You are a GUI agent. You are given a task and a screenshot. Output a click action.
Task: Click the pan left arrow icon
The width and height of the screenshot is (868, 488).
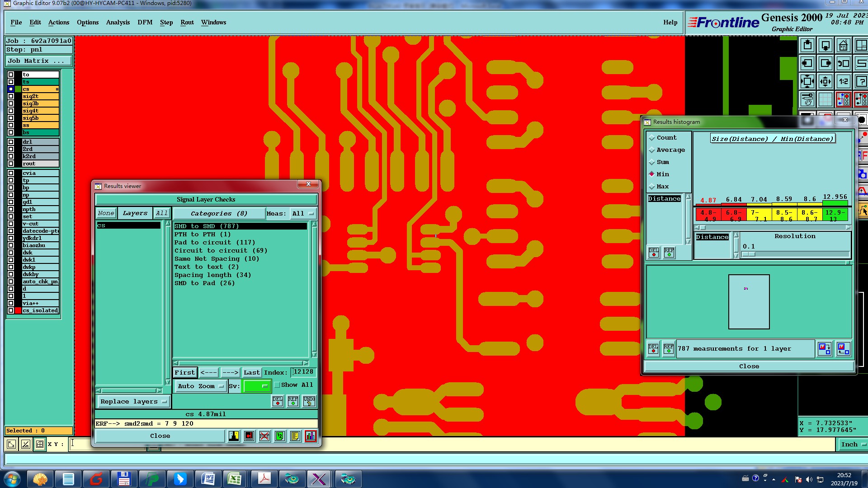[x=807, y=64]
